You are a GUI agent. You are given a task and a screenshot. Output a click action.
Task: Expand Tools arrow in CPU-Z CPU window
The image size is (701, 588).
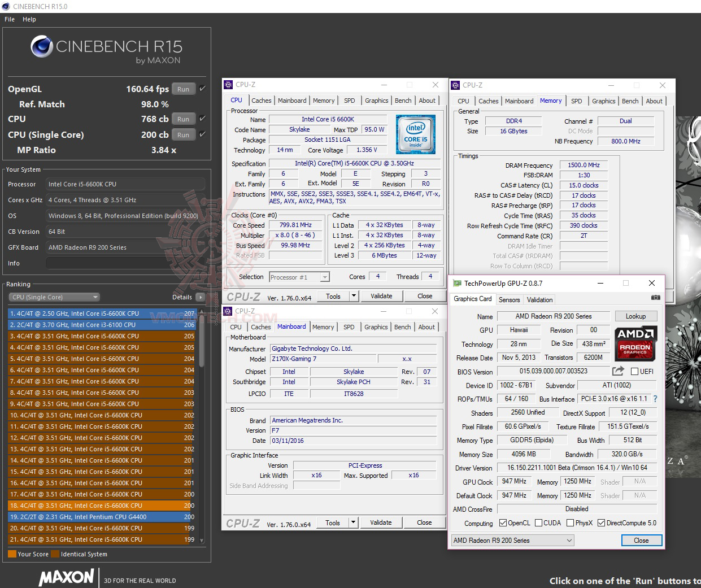[x=354, y=296]
